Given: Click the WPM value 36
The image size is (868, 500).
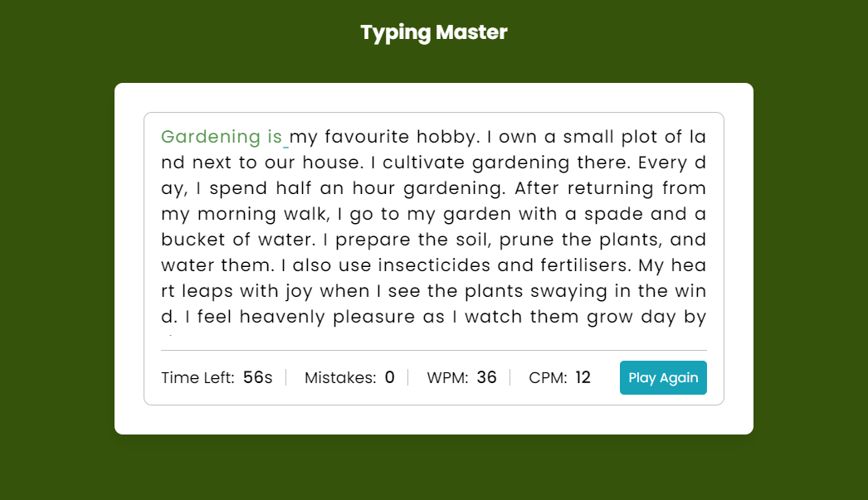Looking at the screenshot, I should pyautogui.click(x=486, y=378).
